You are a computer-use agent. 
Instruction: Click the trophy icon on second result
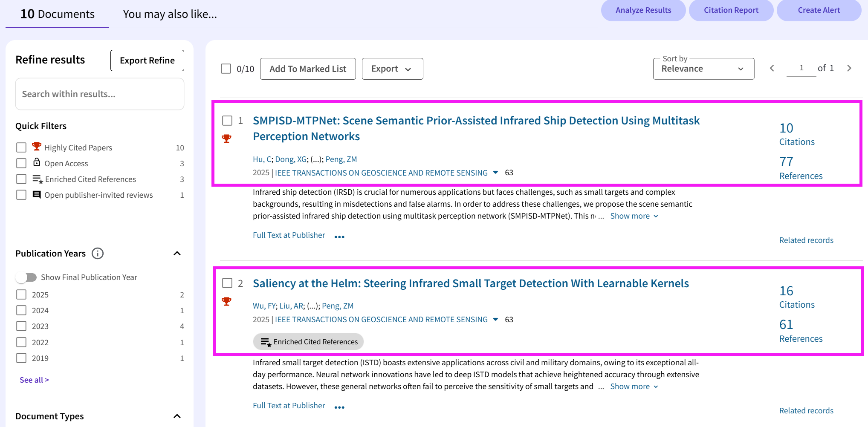point(227,301)
